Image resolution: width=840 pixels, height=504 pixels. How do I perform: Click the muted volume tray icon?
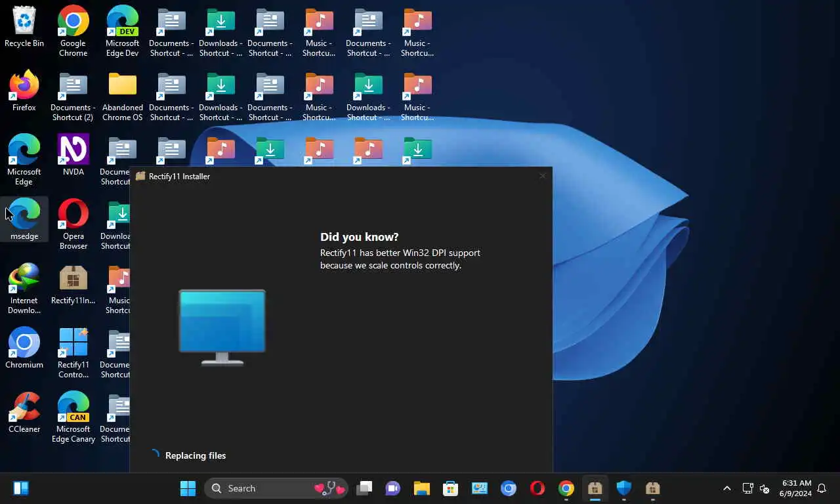point(765,488)
